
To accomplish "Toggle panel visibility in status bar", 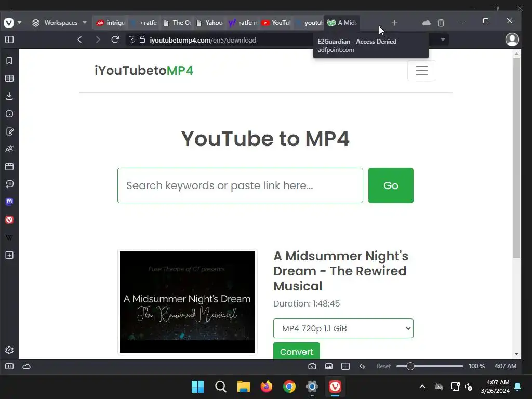I will (9, 366).
